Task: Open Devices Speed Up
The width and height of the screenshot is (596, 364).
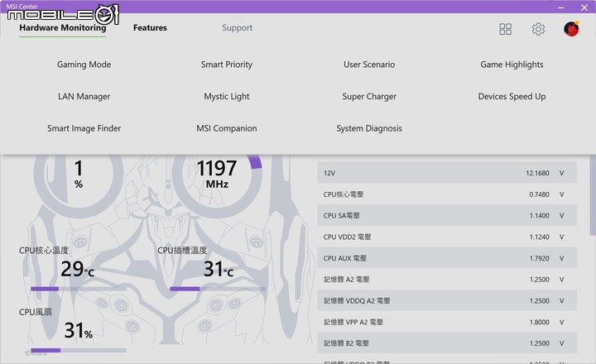Action: point(512,97)
